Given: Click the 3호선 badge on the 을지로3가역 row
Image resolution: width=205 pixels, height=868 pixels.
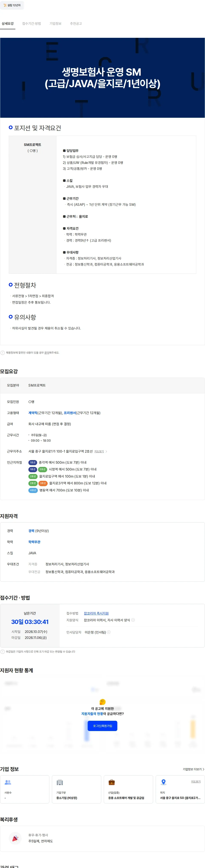Looking at the screenshot, I should coord(43,483).
